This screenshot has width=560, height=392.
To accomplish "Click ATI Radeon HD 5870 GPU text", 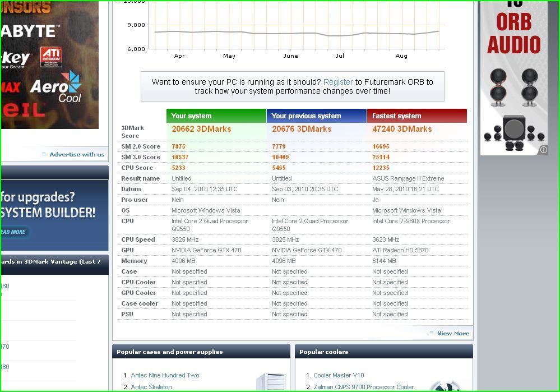I will (400, 250).
